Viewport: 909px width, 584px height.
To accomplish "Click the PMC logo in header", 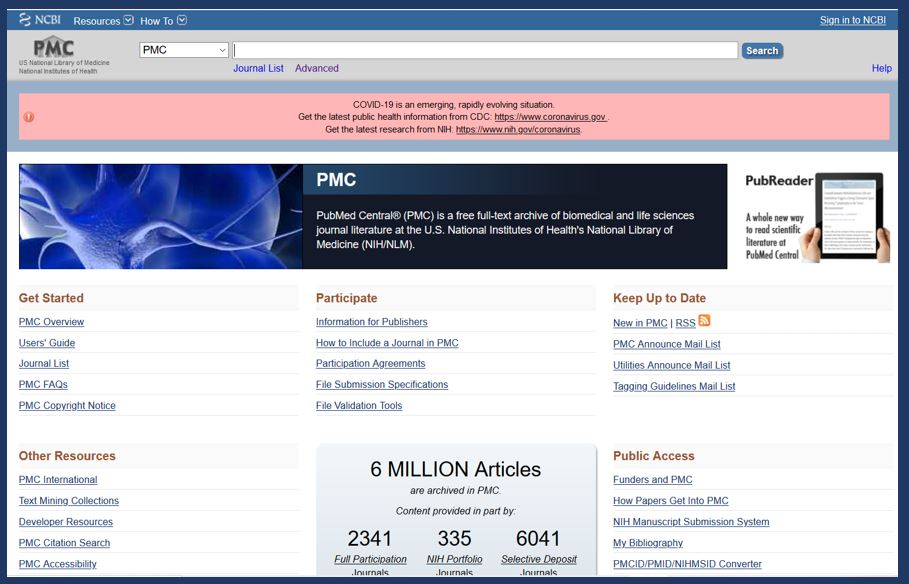I will tap(54, 48).
